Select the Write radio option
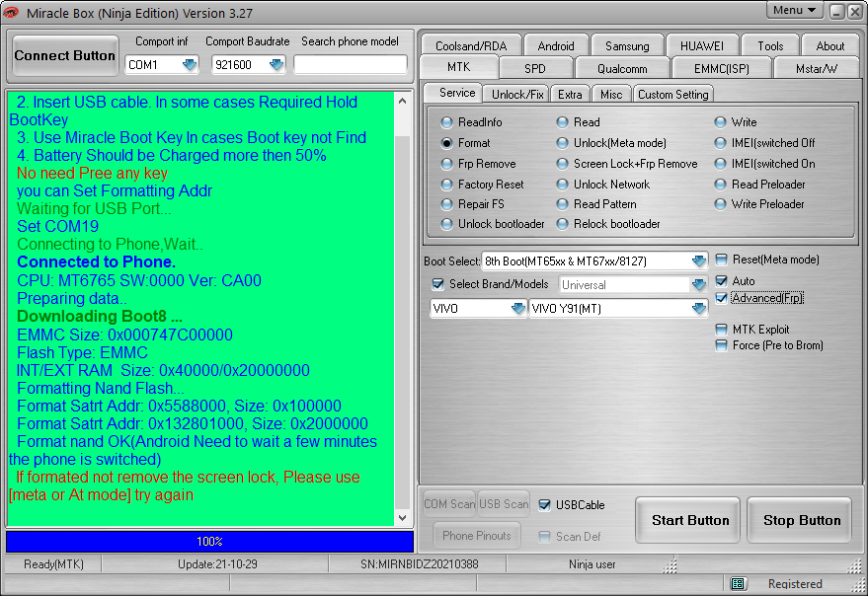Image resolution: width=868 pixels, height=596 pixels. coord(720,122)
